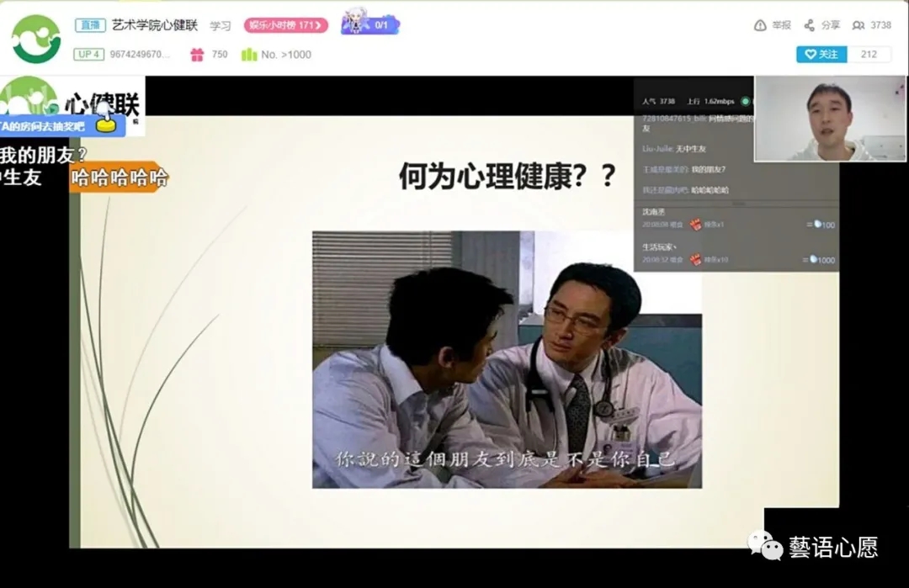
Task: Open the 学习 category tag
Action: pyautogui.click(x=221, y=26)
